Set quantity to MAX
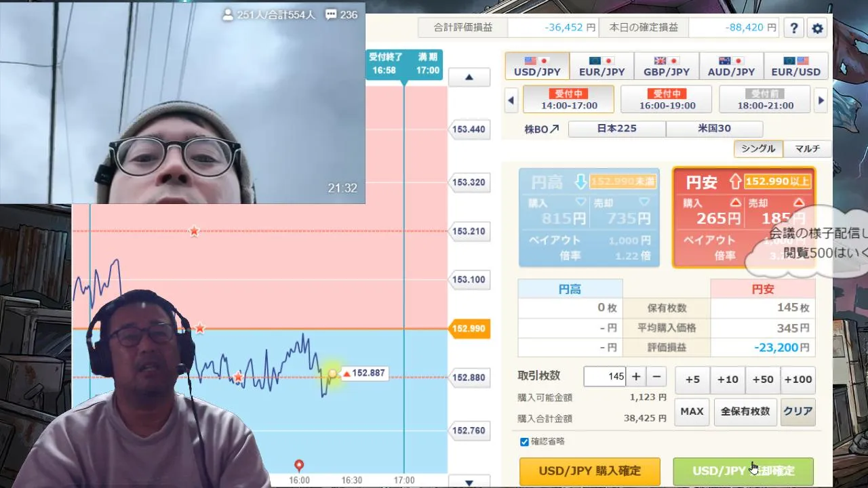This screenshot has width=868, height=488. pos(692,411)
